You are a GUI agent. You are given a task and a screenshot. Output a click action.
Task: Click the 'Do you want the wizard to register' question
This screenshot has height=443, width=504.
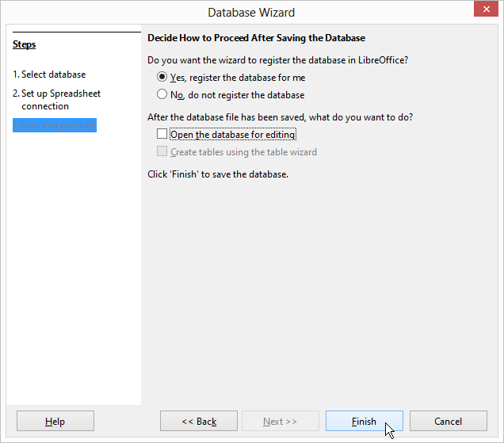point(277,60)
